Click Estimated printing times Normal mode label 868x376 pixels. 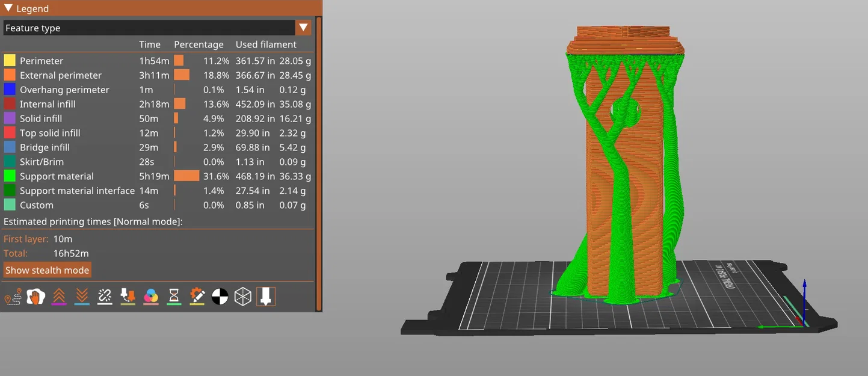point(93,222)
